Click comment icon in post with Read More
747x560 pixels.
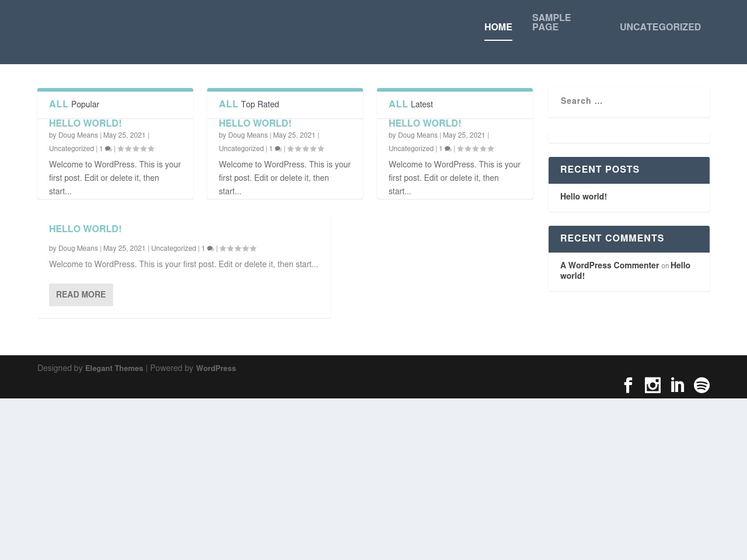pos(210,249)
